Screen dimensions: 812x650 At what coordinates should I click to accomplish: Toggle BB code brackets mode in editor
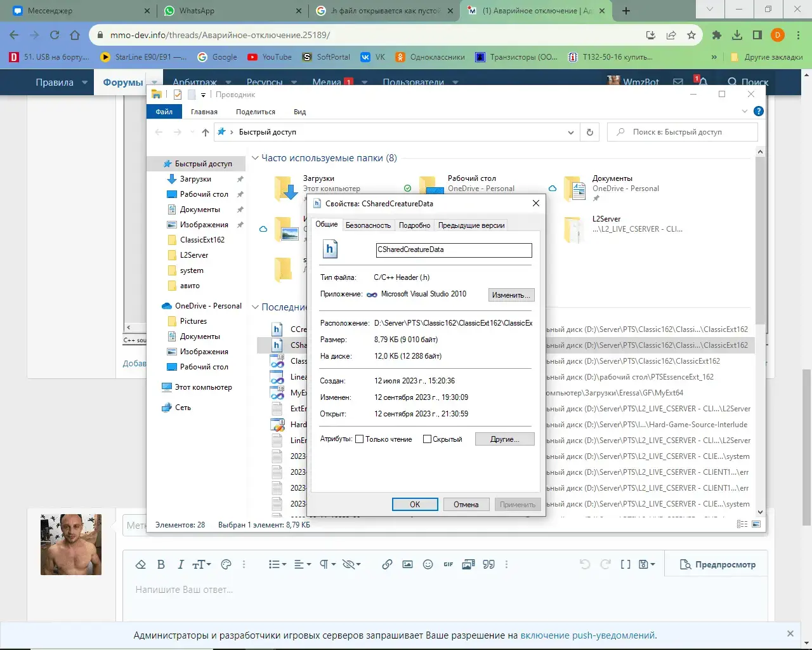[x=625, y=564]
